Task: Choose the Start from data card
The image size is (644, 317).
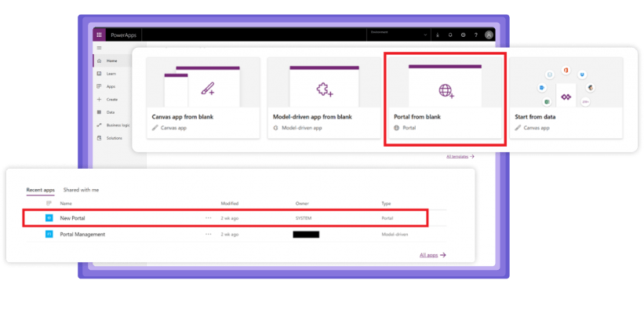Action: coord(566,98)
